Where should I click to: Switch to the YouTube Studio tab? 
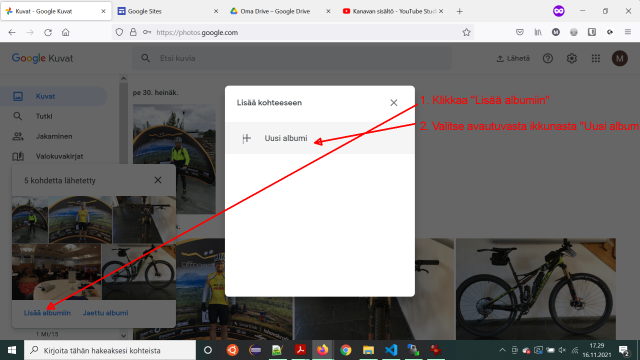tap(393, 11)
